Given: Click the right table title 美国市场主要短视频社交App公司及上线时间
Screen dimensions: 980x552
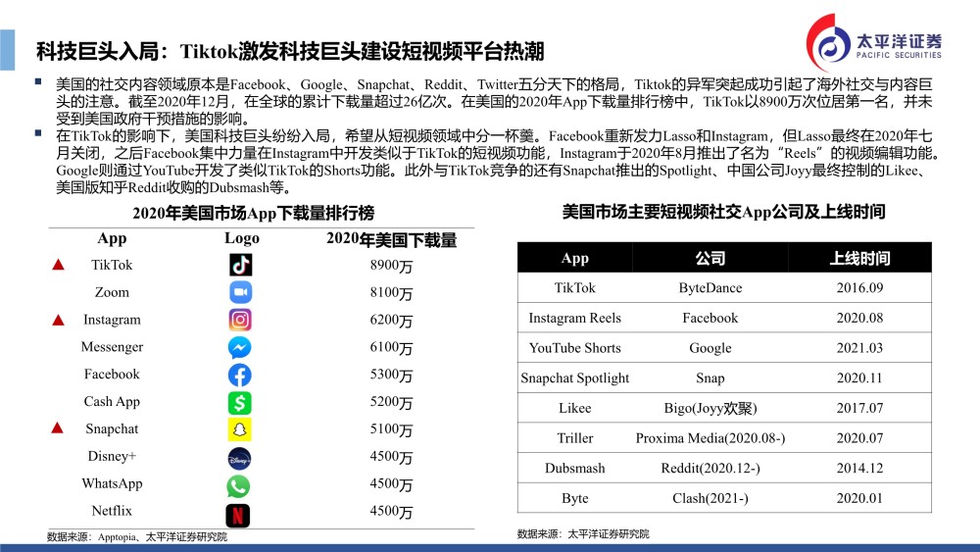Looking at the screenshot, I should (724, 212).
